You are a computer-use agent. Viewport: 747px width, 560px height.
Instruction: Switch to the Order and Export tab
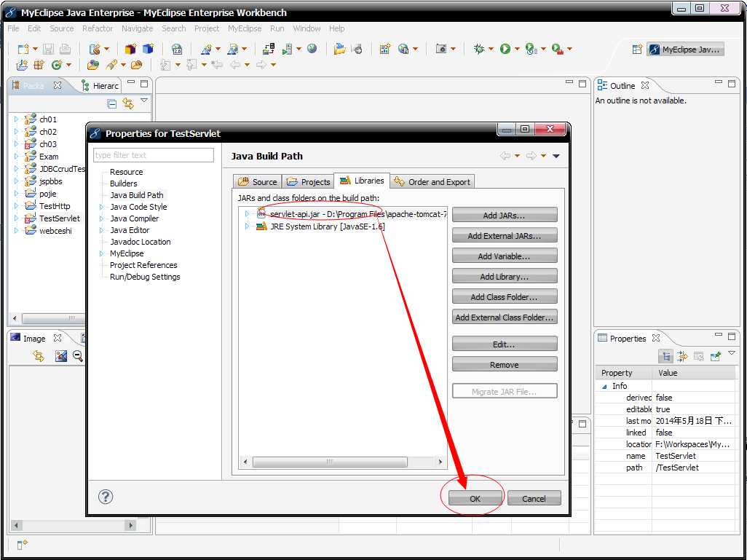tap(432, 181)
